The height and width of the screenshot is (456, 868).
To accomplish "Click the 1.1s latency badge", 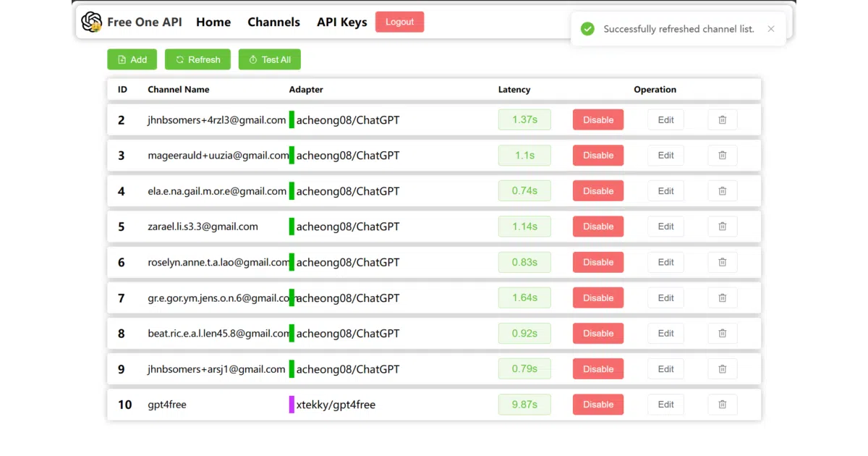I will tap(524, 156).
